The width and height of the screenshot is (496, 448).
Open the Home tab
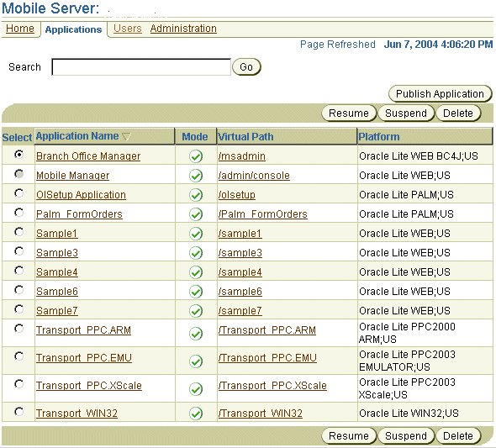click(x=20, y=29)
